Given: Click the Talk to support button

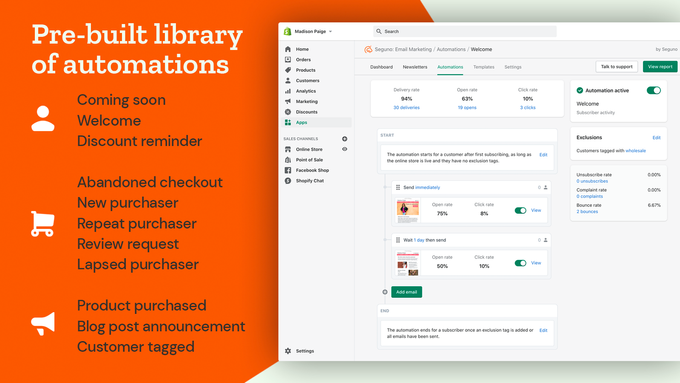Looking at the screenshot, I should click(616, 67).
